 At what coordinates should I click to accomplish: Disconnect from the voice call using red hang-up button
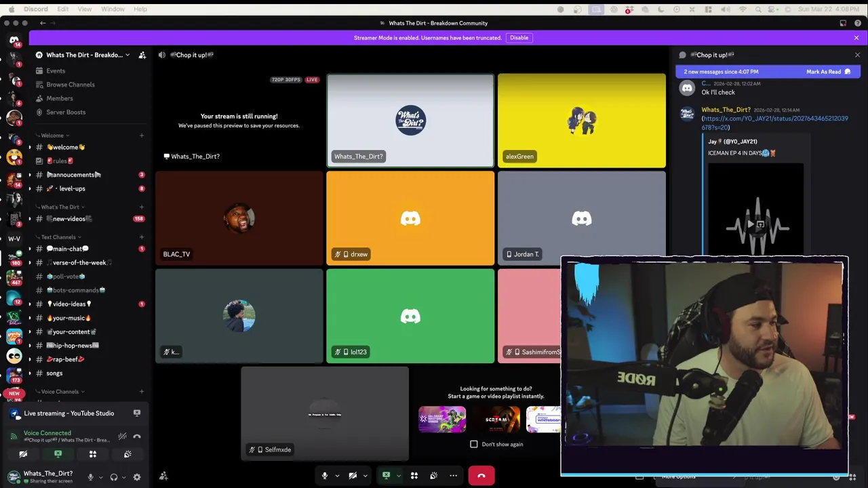(481, 475)
